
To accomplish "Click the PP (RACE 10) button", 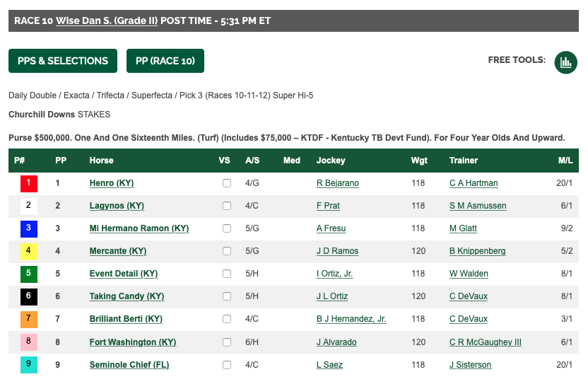I will (165, 61).
